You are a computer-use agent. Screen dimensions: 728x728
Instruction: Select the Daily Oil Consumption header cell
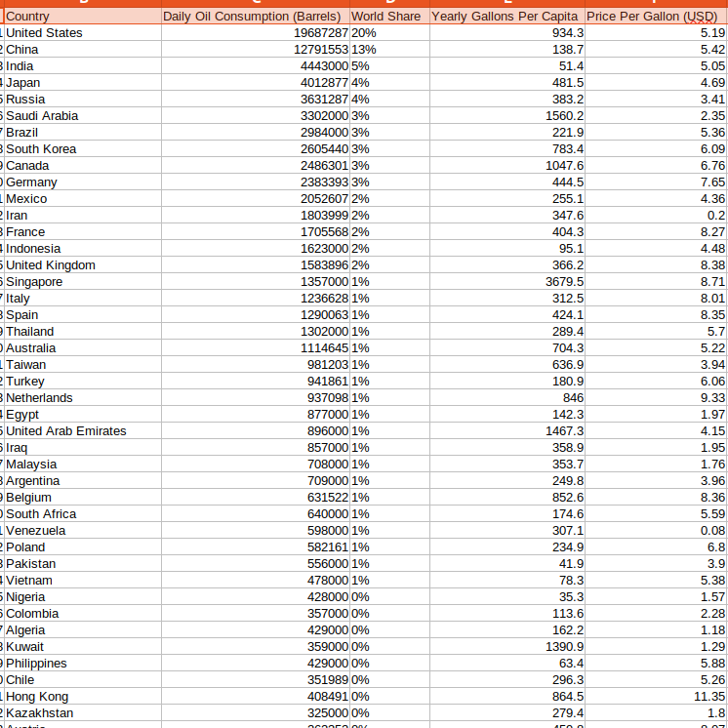255,17
